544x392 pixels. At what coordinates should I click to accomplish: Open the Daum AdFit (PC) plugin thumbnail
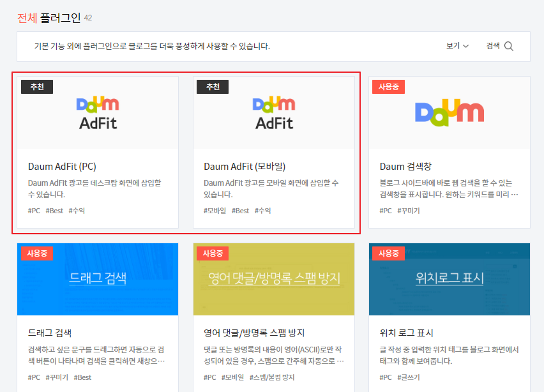click(x=98, y=113)
